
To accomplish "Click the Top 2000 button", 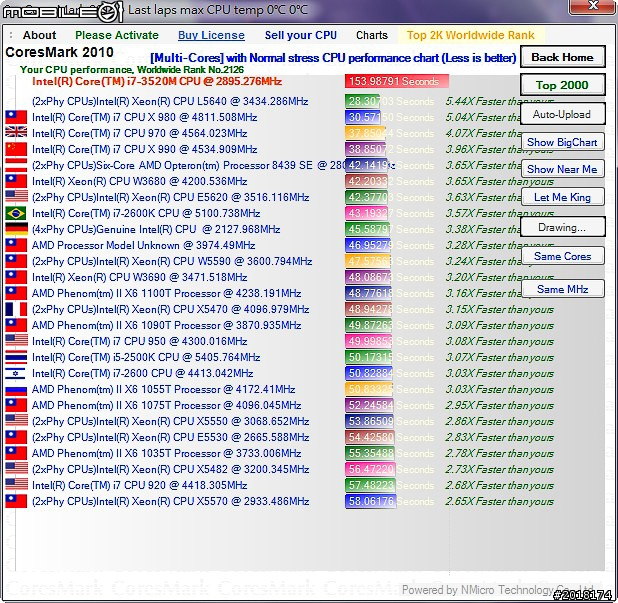I will pos(562,85).
